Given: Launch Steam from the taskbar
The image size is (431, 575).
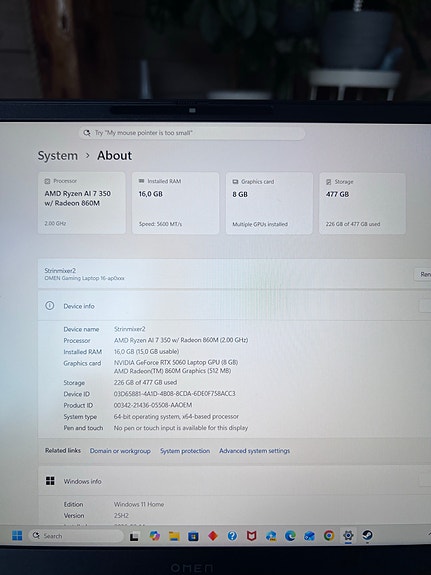Looking at the screenshot, I should 367,535.
